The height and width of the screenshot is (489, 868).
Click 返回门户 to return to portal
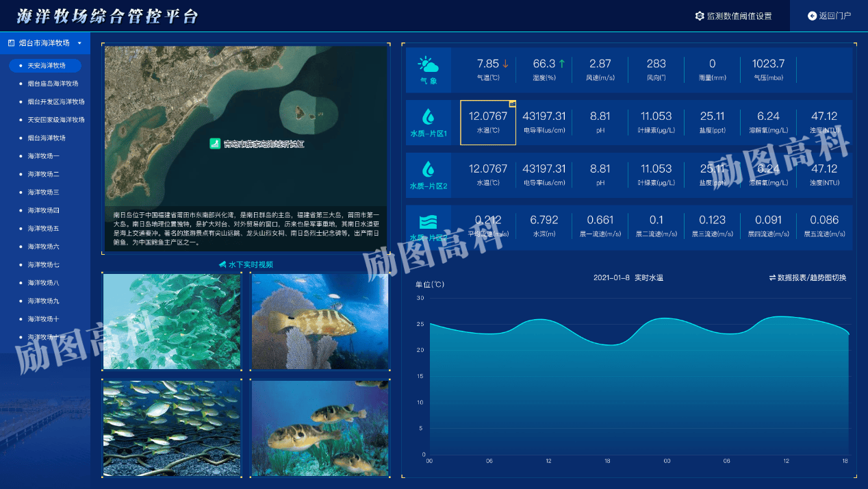click(x=835, y=16)
